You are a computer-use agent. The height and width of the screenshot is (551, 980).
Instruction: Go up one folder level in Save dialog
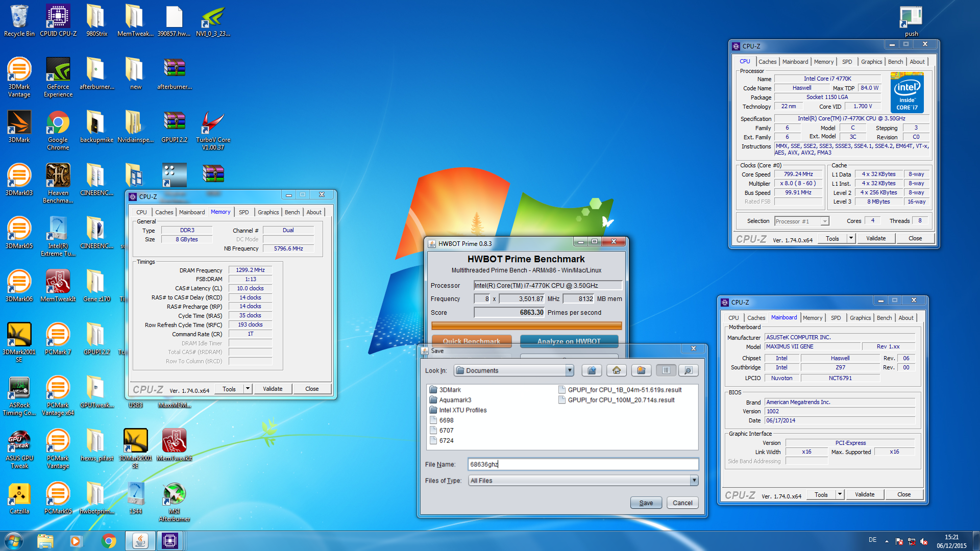click(592, 370)
